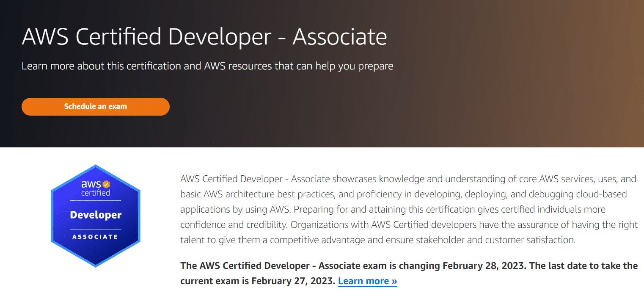Click 'ASSOCIATE' text at badge bottom
This screenshot has width=644, height=299.
click(x=95, y=237)
